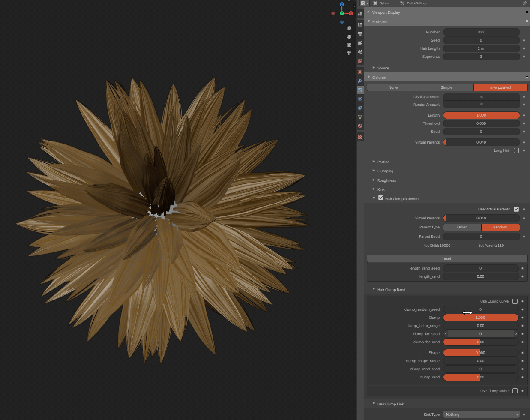530x420 pixels.
Task: Toggle the camera view icon
Action: (349, 45)
